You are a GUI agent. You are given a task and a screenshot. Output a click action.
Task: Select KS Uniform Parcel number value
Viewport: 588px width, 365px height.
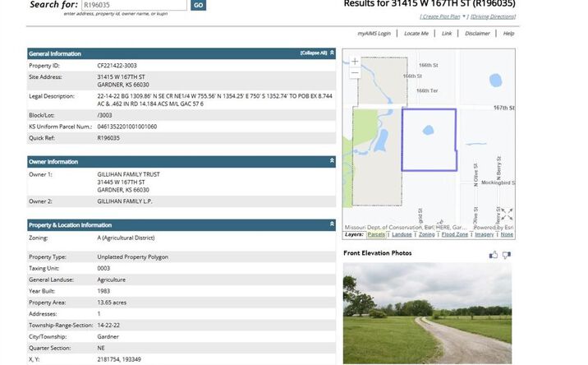pos(127,127)
